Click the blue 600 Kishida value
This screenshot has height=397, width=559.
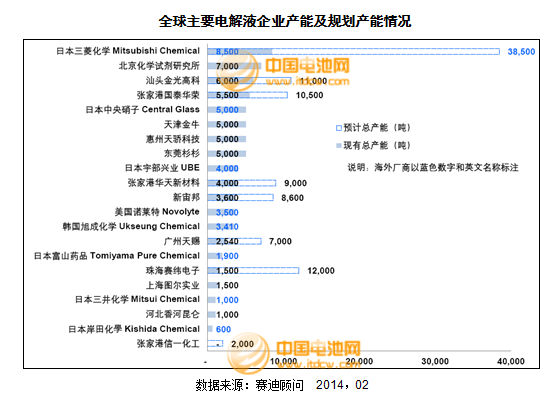pos(224,329)
